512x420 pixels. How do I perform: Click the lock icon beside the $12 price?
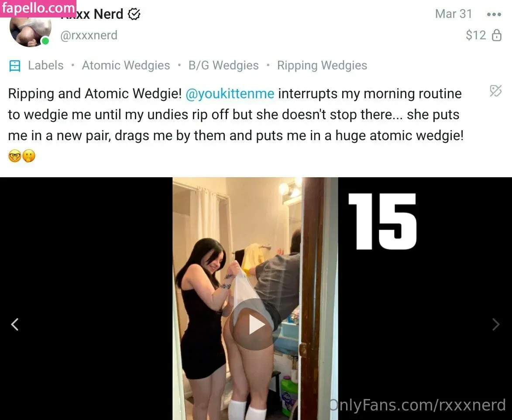tap(497, 35)
